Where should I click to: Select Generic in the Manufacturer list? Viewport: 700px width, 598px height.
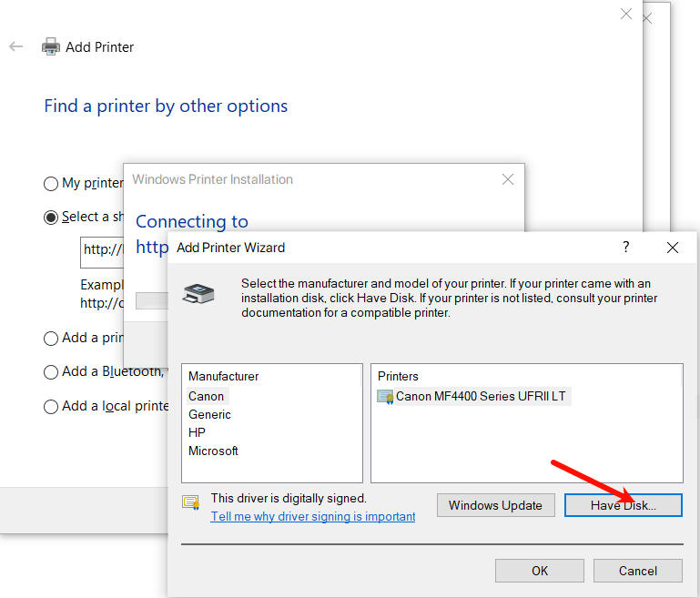pos(209,414)
